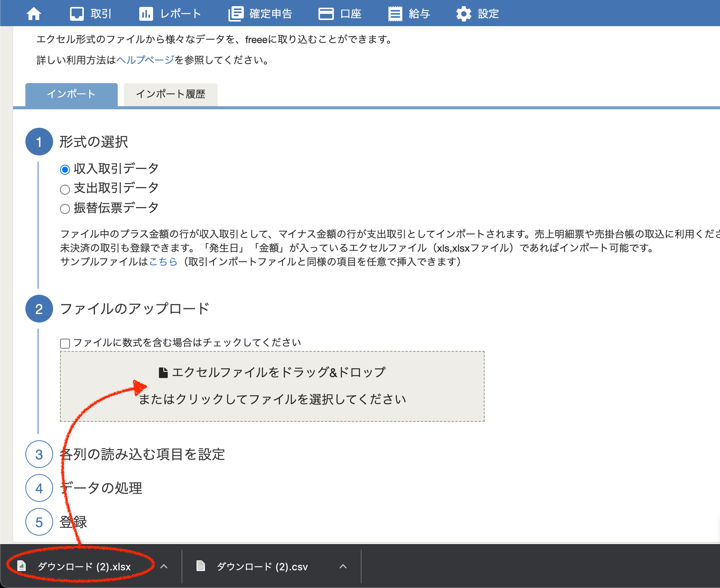This screenshot has height=588, width=720.
Task: Click the 口座 card icon
Action: [x=326, y=14]
